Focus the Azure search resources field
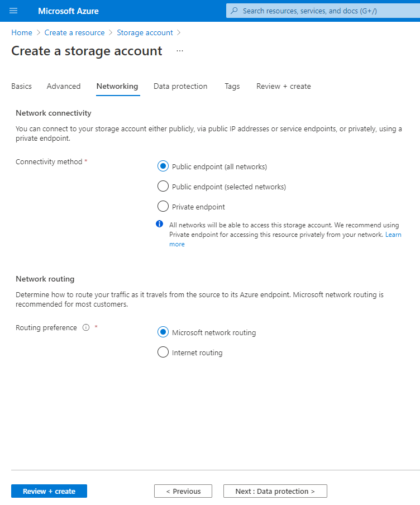Viewport: 420px width, 505px height. [x=323, y=11]
